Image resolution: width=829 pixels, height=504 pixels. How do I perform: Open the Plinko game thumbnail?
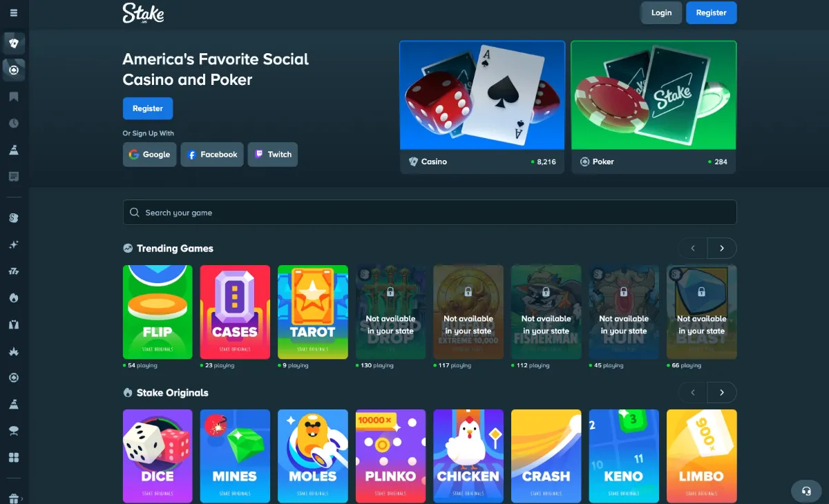tap(390, 456)
